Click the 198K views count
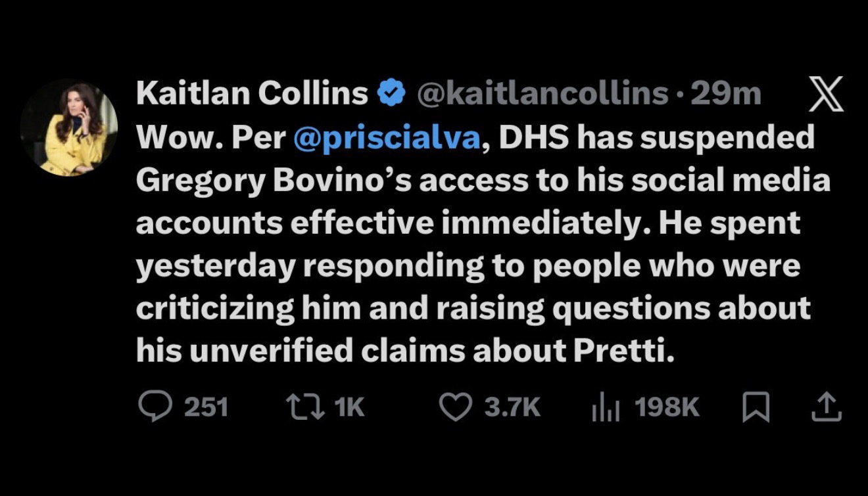This screenshot has width=868, height=496. (667, 407)
